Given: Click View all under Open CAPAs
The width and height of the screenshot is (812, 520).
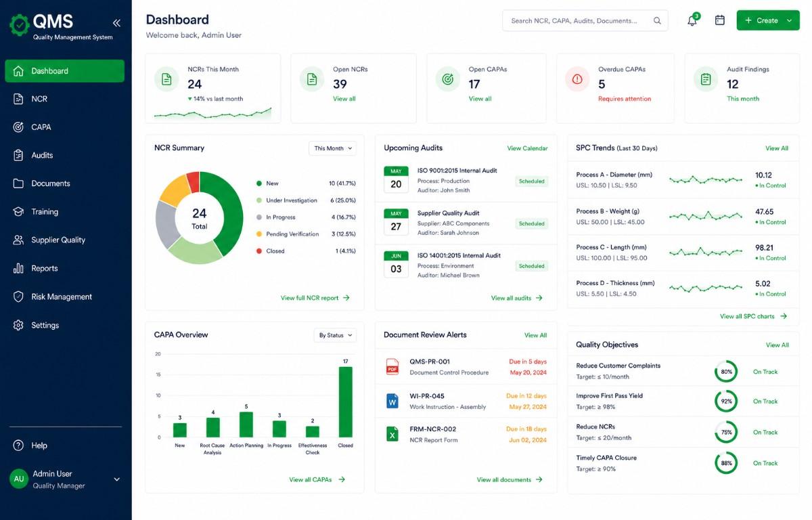Looking at the screenshot, I should pyautogui.click(x=480, y=99).
